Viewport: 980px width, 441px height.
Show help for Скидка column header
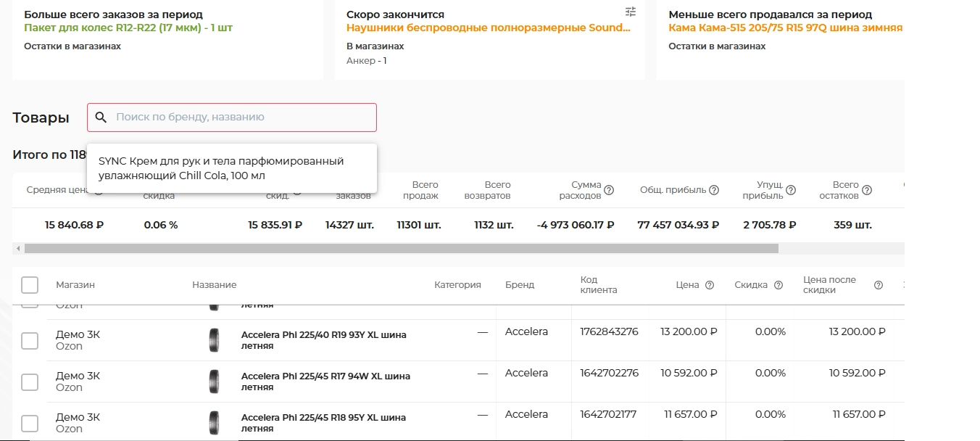(x=778, y=285)
